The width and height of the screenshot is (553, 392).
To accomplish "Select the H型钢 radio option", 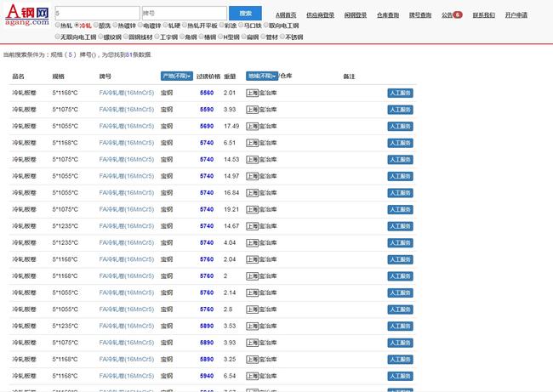I will [x=220, y=37].
